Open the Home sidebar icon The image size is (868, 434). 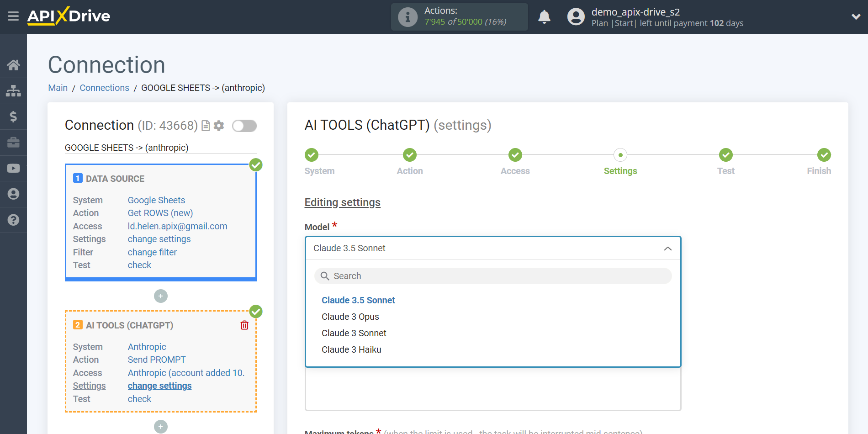13,65
